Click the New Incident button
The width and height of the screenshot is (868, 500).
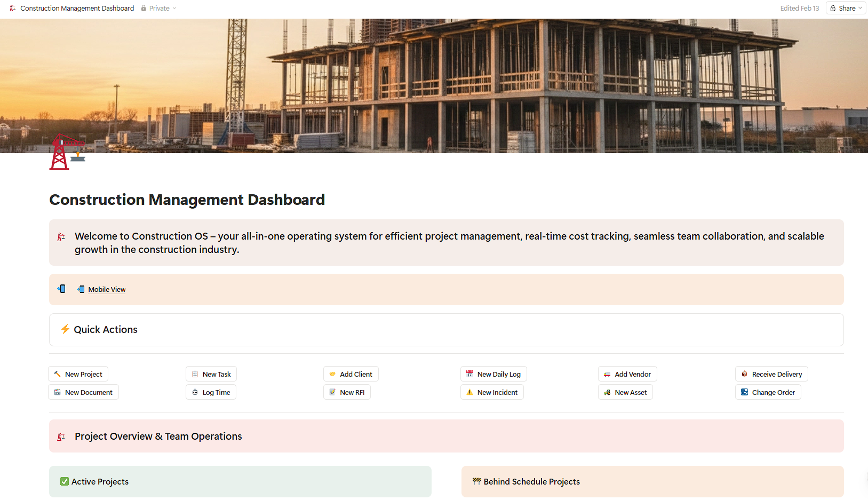(x=492, y=392)
